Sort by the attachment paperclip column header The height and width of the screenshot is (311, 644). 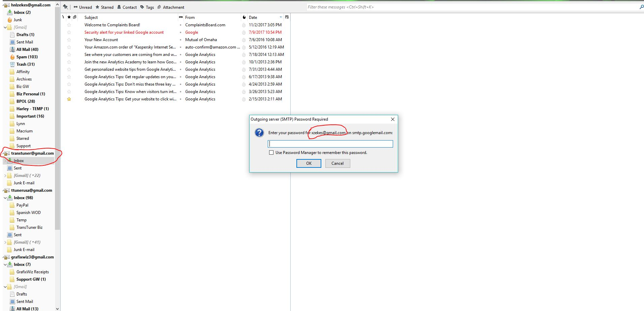[x=75, y=17]
